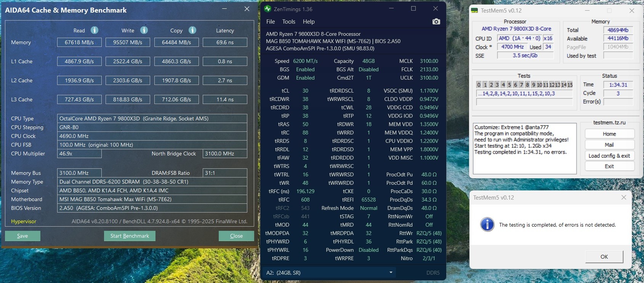Image resolution: width=644 pixels, height=283 pixels.
Task: Click the tCL value 30 in ZenTimings
Action: coord(305,91)
